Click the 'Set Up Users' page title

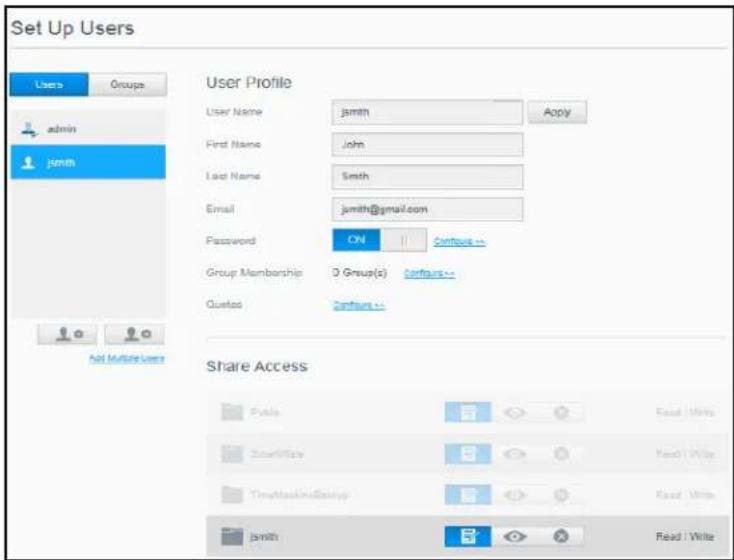(x=73, y=28)
